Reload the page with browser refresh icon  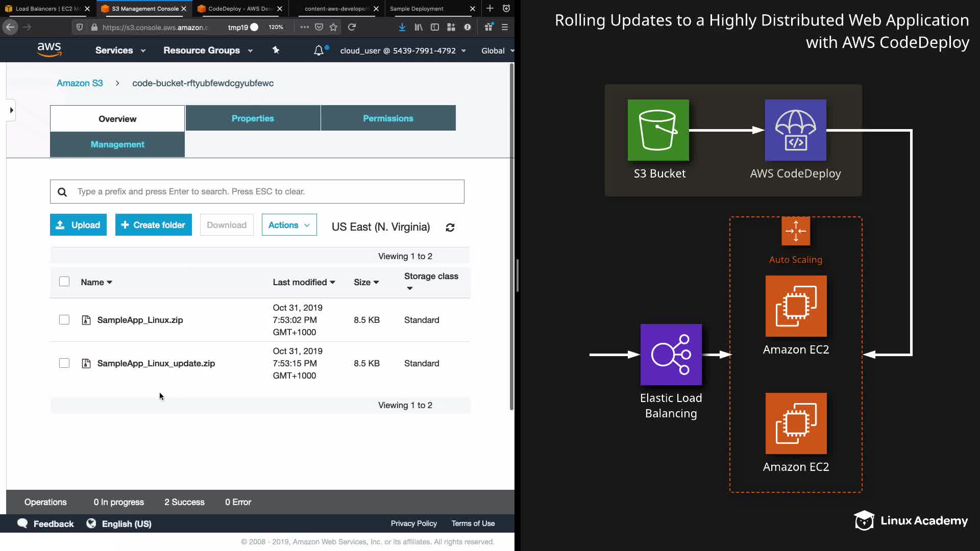(x=352, y=27)
